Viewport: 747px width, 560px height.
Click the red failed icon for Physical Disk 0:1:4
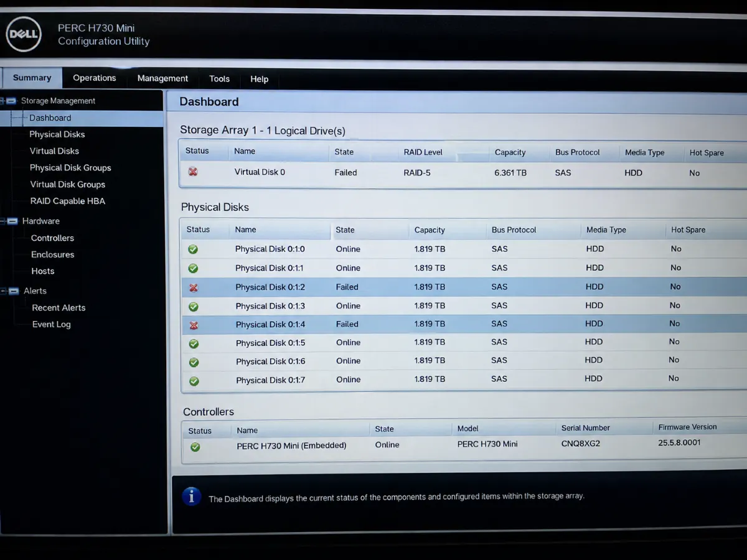tap(194, 325)
